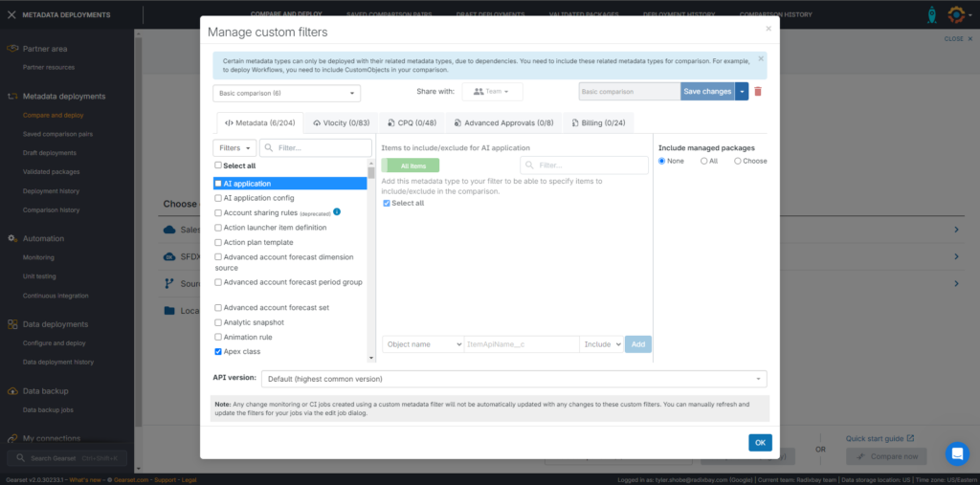Close the Manage custom filters dialog
This screenshot has width=980, height=485.
[x=768, y=29]
